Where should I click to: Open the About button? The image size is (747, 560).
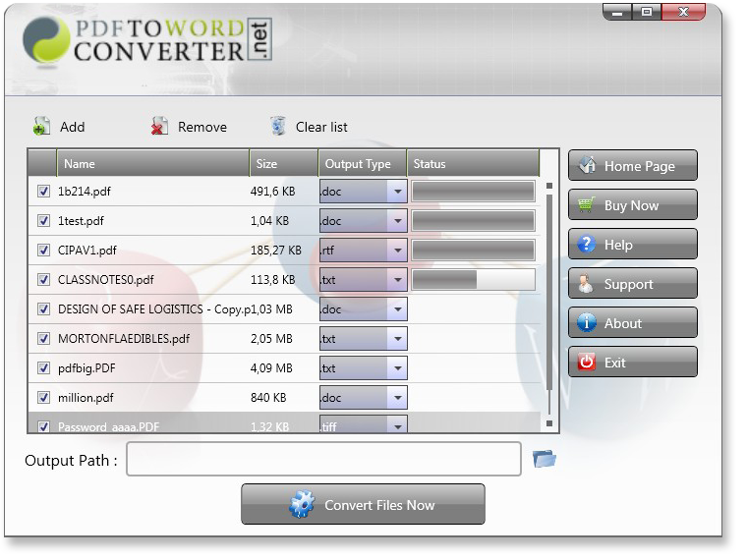pos(633,323)
